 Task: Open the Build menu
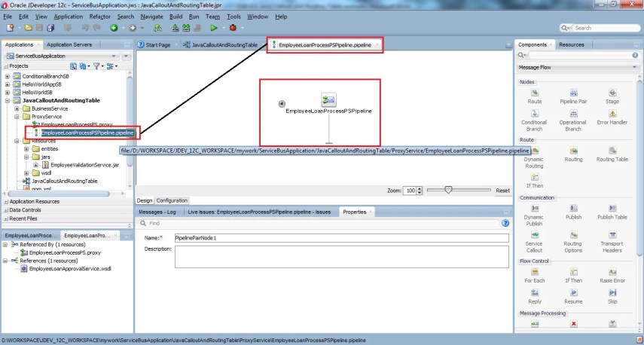click(175, 17)
